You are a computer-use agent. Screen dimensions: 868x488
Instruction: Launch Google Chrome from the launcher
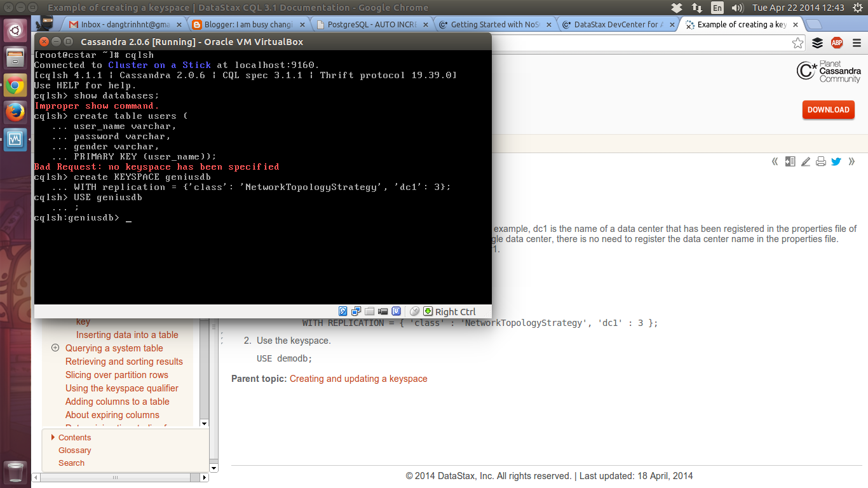(x=15, y=85)
